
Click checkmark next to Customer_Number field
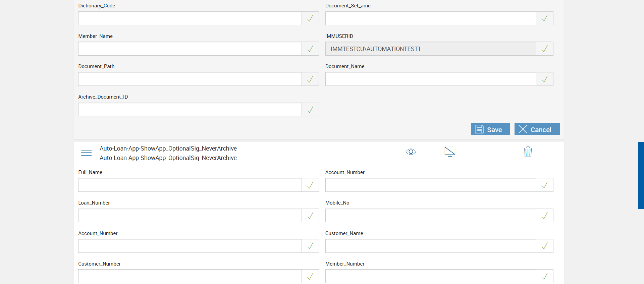point(310,276)
